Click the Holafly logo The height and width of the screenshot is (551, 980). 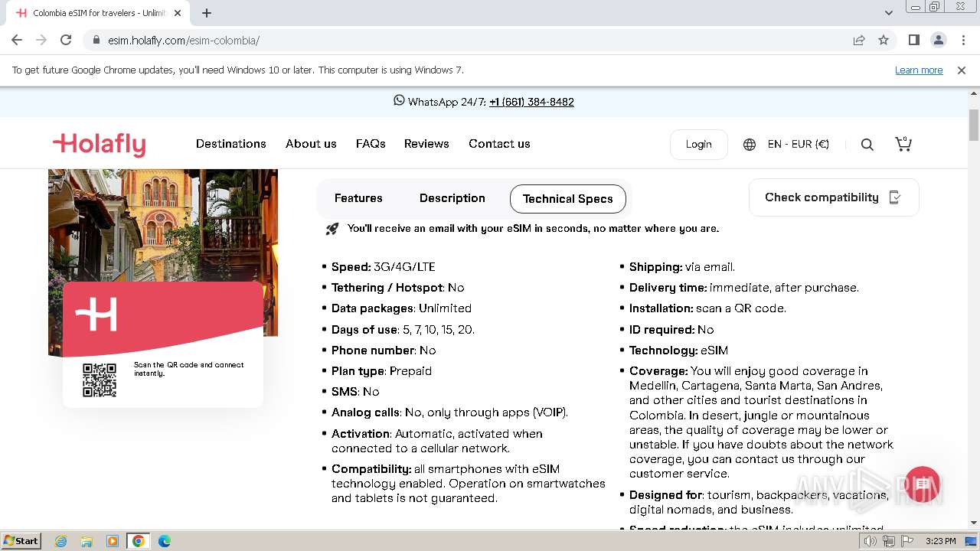point(99,144)
